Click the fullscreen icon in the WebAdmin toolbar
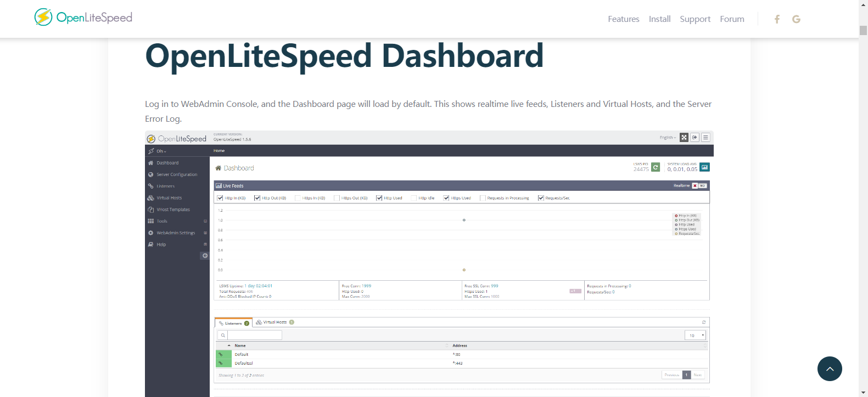The image size is (868, 397). coord(684,138)
